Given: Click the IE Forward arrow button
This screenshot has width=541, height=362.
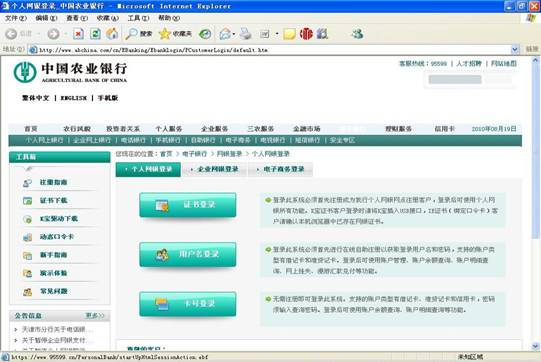Looking at the screenshot, I should [x=53, y=34].
